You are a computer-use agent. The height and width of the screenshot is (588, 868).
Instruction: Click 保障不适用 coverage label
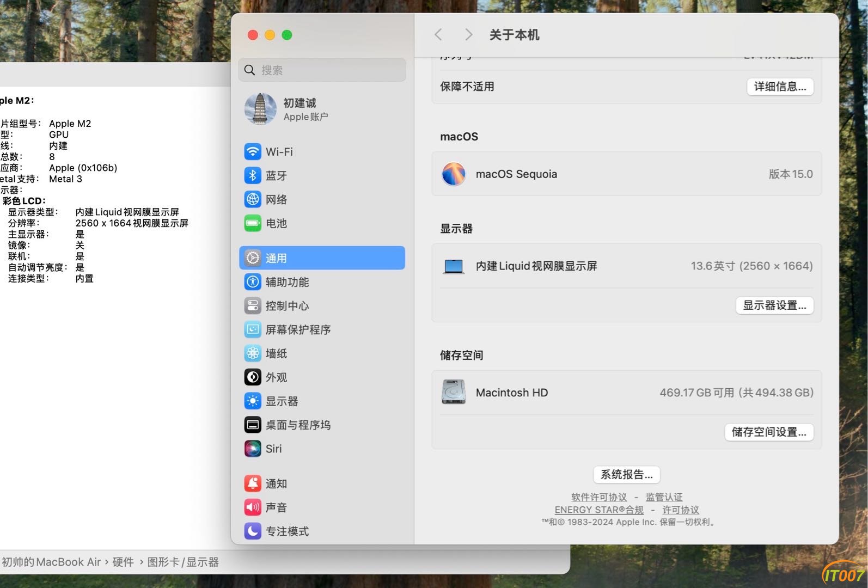coord(467,87)
